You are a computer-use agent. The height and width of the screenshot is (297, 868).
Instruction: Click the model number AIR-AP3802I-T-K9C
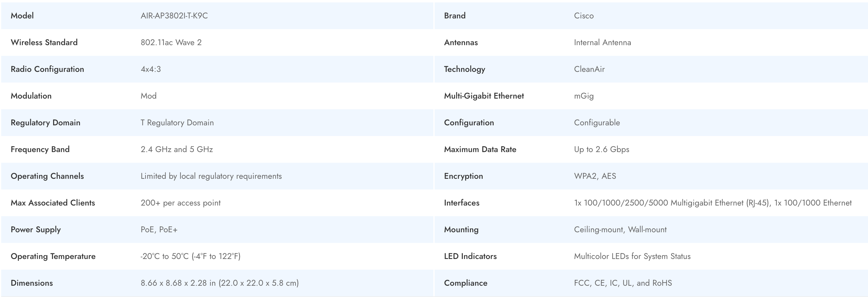[x=174, y=15]
